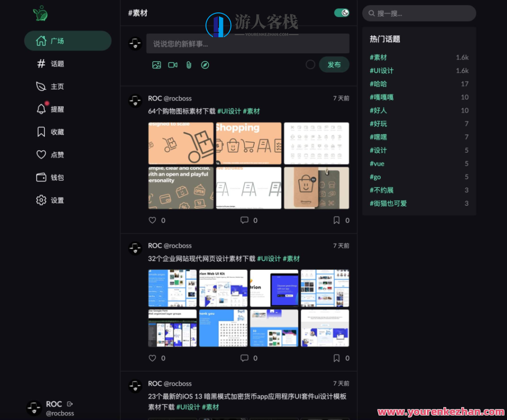
Task: Click the 搜一搜 search input field
Action: click(x=419, y=13)
